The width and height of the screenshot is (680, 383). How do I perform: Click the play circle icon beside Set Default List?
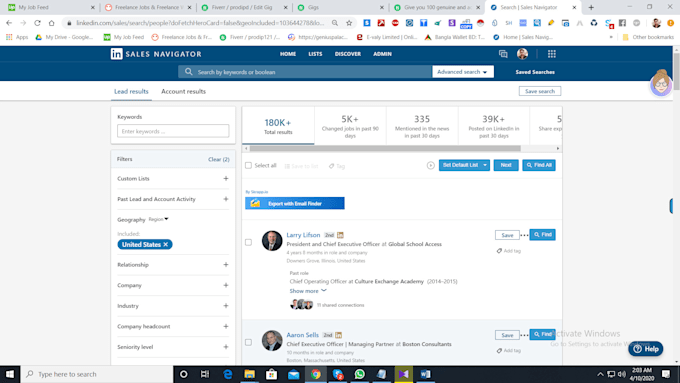pyautogui.click(x=430, y=165)
